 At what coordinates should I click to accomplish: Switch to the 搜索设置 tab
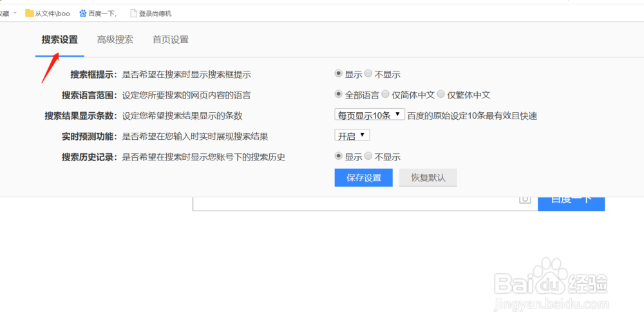tap(59, 40)
